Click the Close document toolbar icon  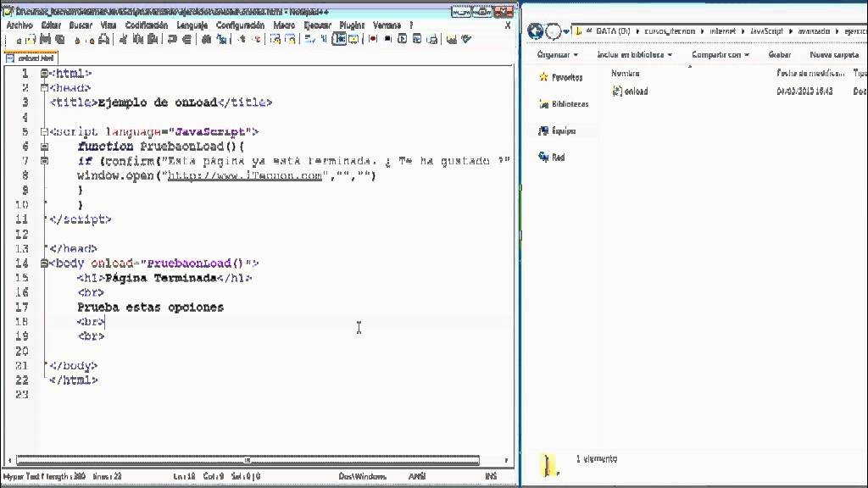[x=77, y=40]
